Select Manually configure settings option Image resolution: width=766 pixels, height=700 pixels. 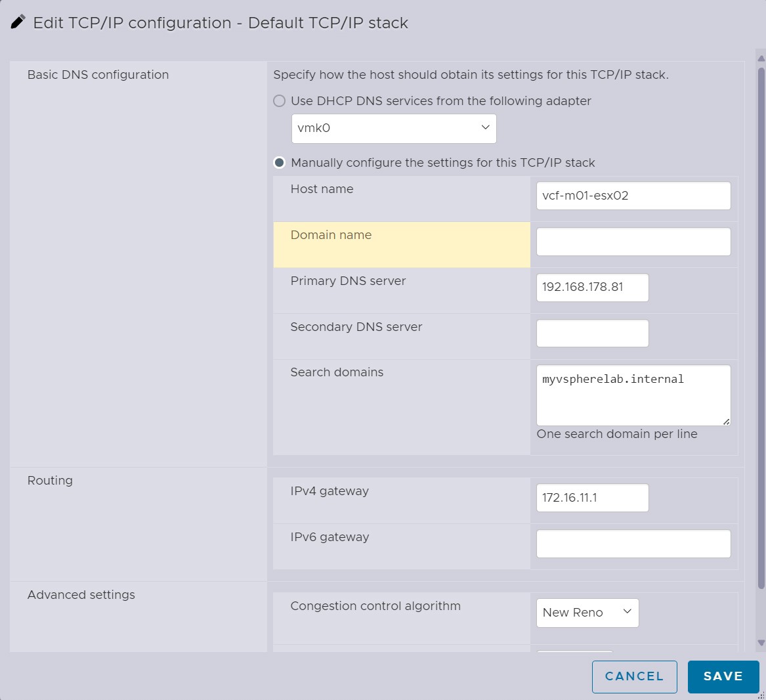click(279, 162)
